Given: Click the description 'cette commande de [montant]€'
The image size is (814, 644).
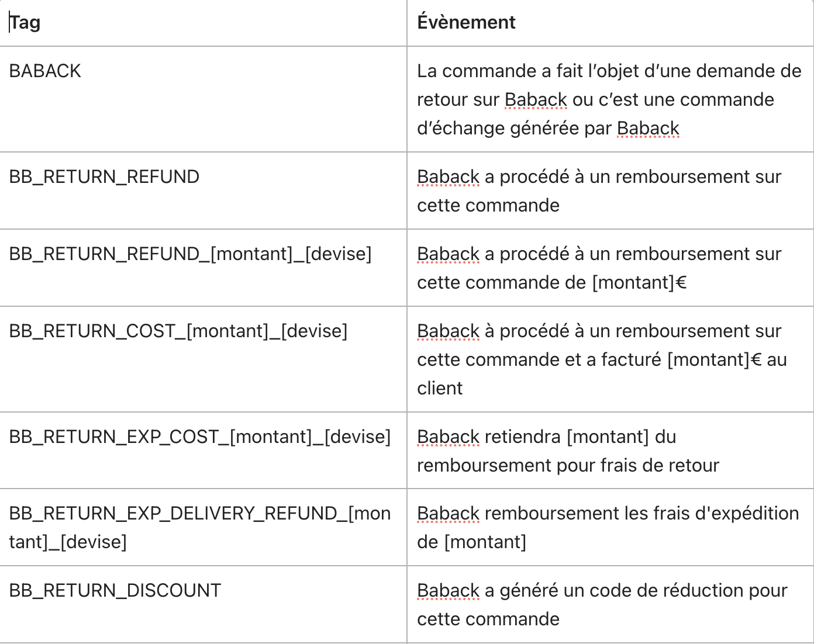Looking at the screenshot, I should point(551,283).
